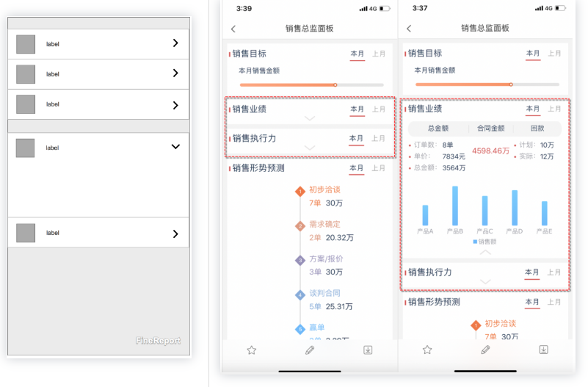Image resolution: width=588 pixels, height=387 pixels.
Task: Click the 25.31万 amount under 谈判合同
Action: [339, 307]
